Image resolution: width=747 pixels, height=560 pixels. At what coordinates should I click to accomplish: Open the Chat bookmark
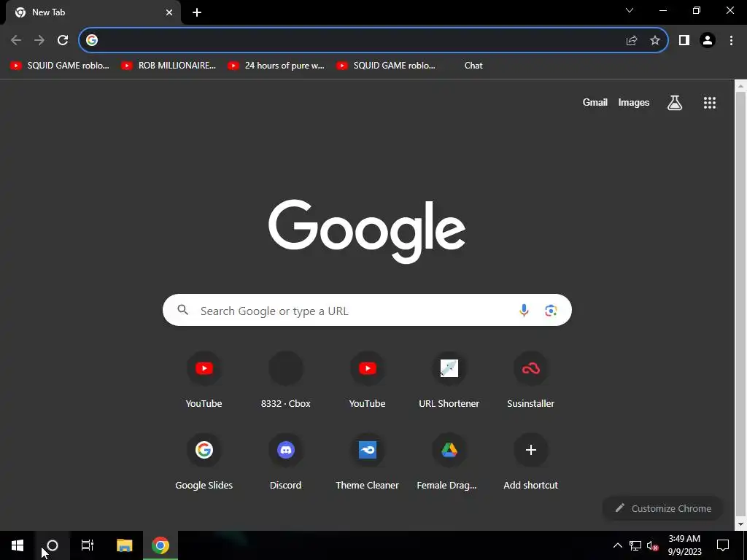[473, 66]
